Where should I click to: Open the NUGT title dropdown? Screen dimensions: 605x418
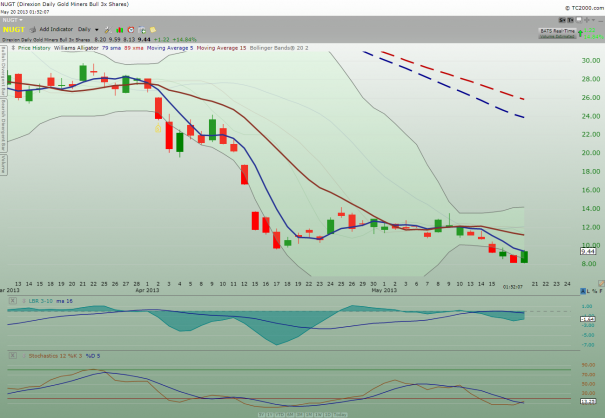pyautogui.click(x=12, y=20)
